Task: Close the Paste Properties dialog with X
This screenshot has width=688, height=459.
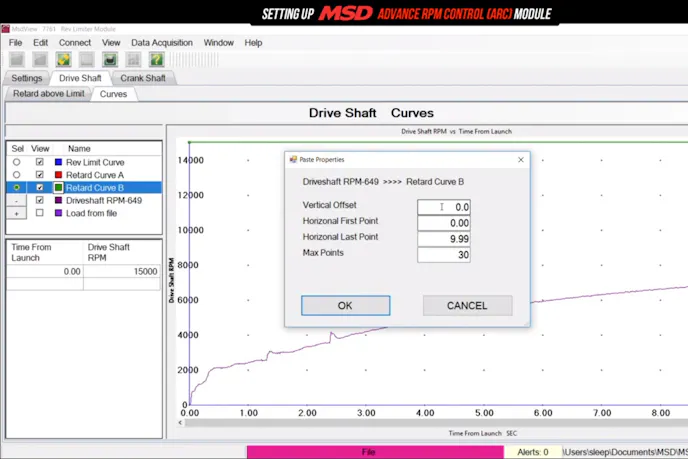Action: click(x=520, y=159)
